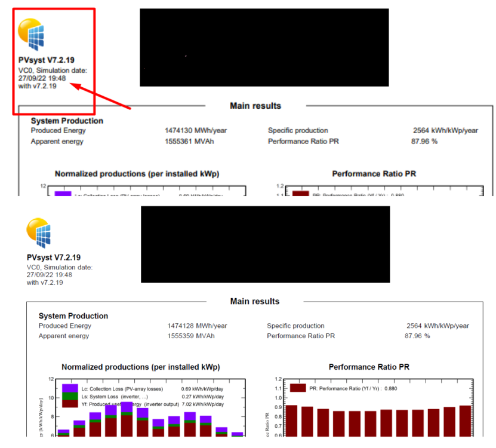This screenshot has width=496, height=448.
Task: Click the simulation date text inside red box
Action: [53, 74]
